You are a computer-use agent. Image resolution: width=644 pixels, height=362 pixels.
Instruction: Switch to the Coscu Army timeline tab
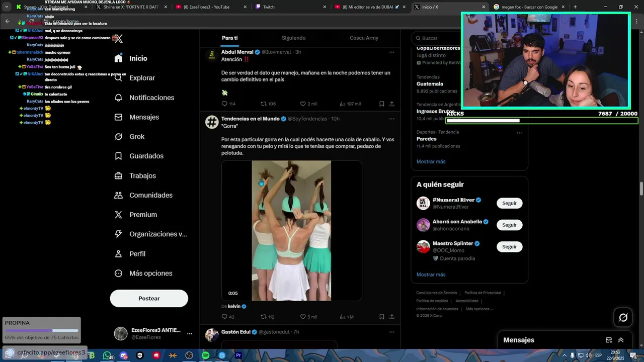click(364, 38)
